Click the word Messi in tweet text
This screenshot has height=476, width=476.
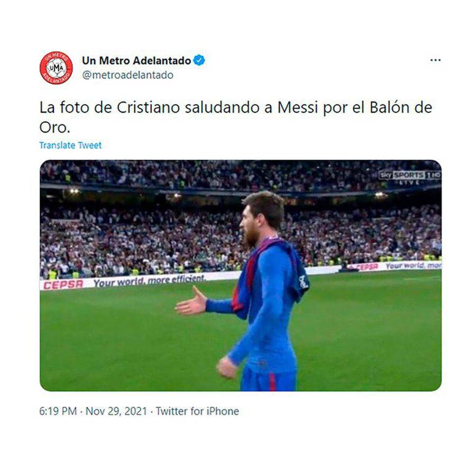click(x=297, y=107)
